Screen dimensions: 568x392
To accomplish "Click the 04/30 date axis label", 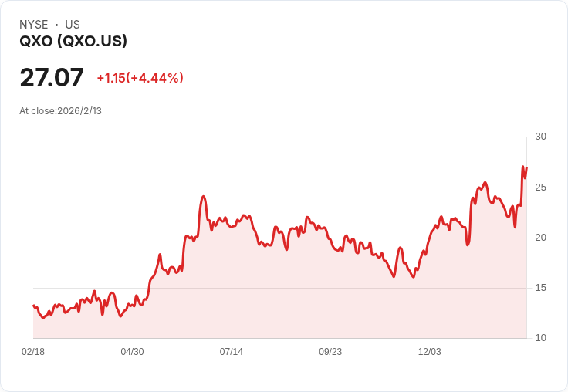I will [x=132, y=351].
